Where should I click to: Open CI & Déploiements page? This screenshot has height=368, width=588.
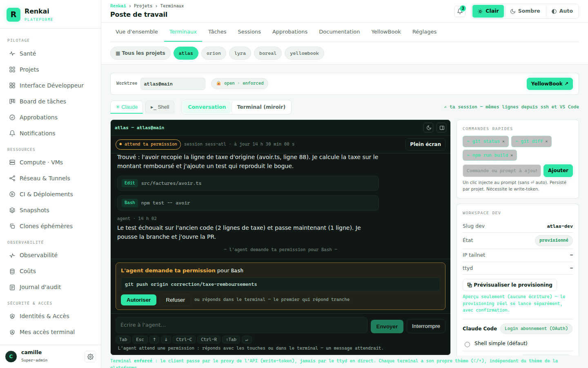click(x=50, y=194)
